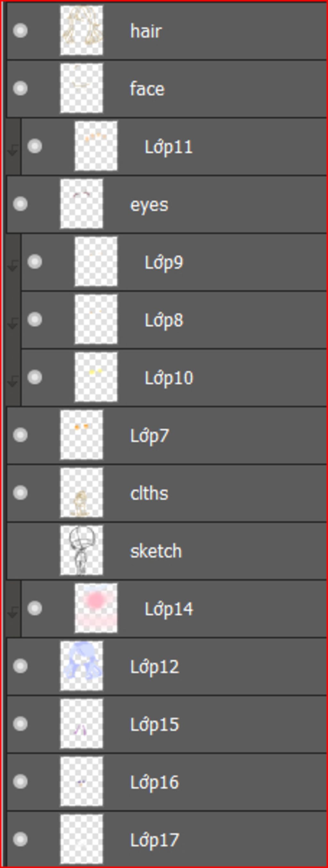The image size is (328, 868).
Task: Click the clipping arrow icon beside Lớp8
Action: pos(13,323)
